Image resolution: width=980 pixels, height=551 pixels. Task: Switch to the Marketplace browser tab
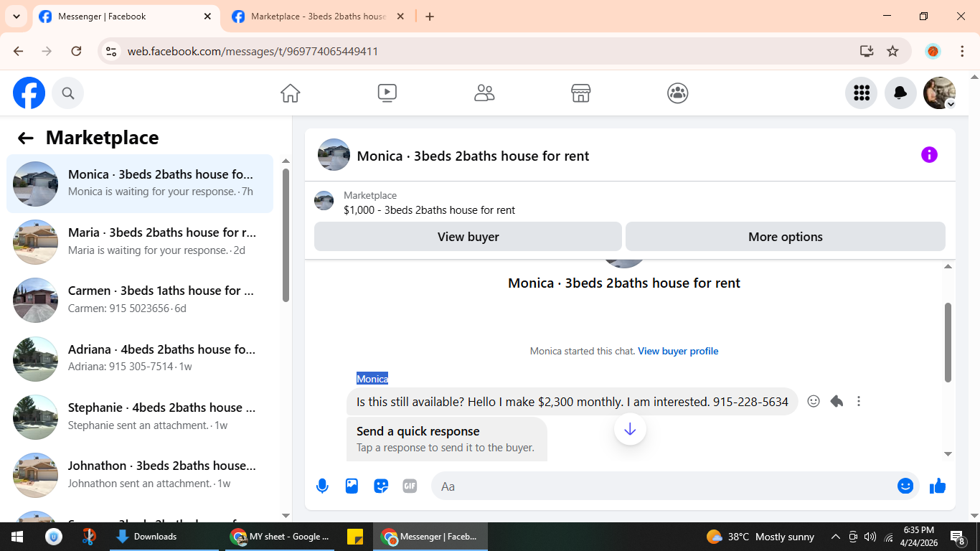[x=318, y=17]
